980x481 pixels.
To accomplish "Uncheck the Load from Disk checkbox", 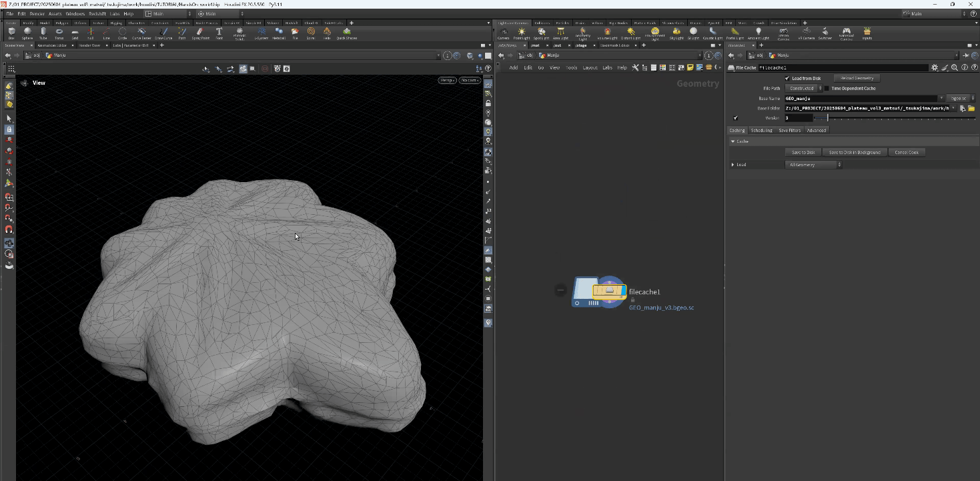I will click(787, 78).
